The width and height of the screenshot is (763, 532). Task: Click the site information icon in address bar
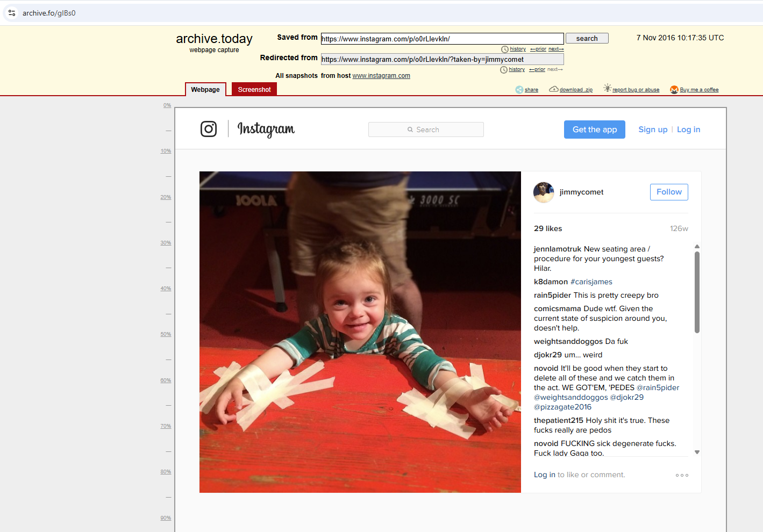tap(12, 13)
